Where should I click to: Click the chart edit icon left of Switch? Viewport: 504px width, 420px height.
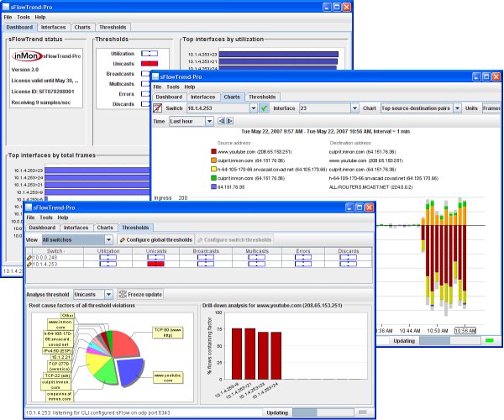click(159, 108)
